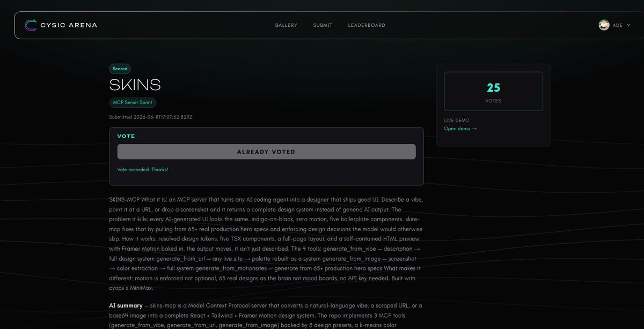Click the SKINS project title
The image size is (644, 329).
tap(135, 85)
